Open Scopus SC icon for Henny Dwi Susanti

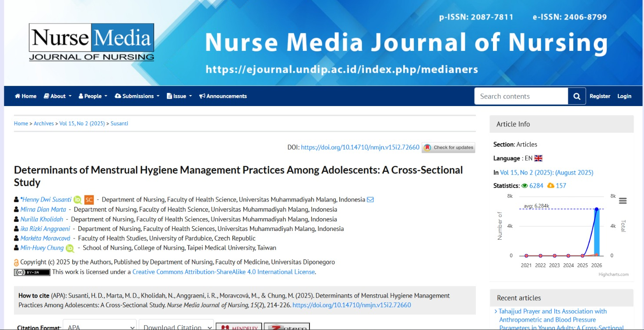pos(89,200)
